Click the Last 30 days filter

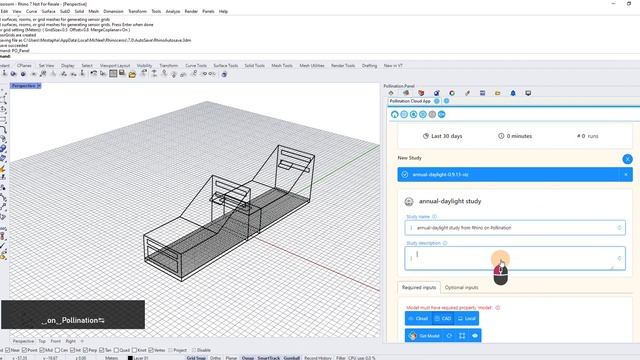pyautogui.click(x=442, y=136)
